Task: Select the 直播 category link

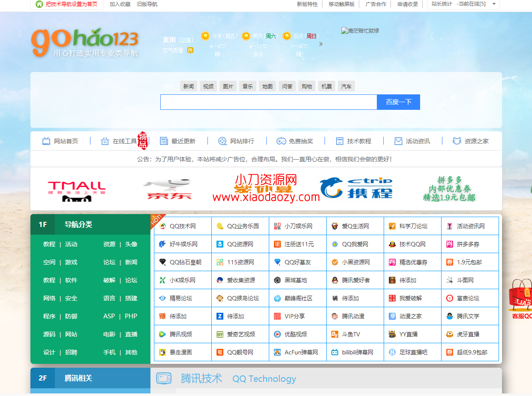Action: [x=131, y=334]
